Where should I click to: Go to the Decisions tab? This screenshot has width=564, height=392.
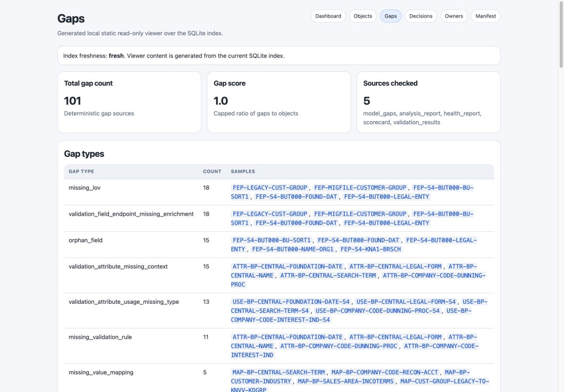[x=421, y=16]
